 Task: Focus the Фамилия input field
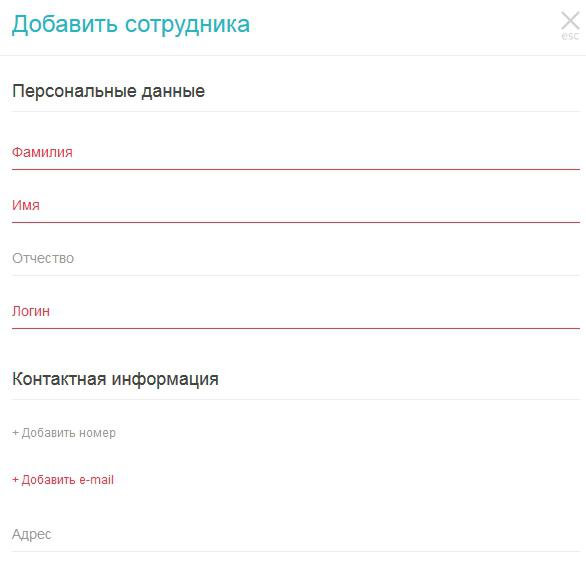296,153
